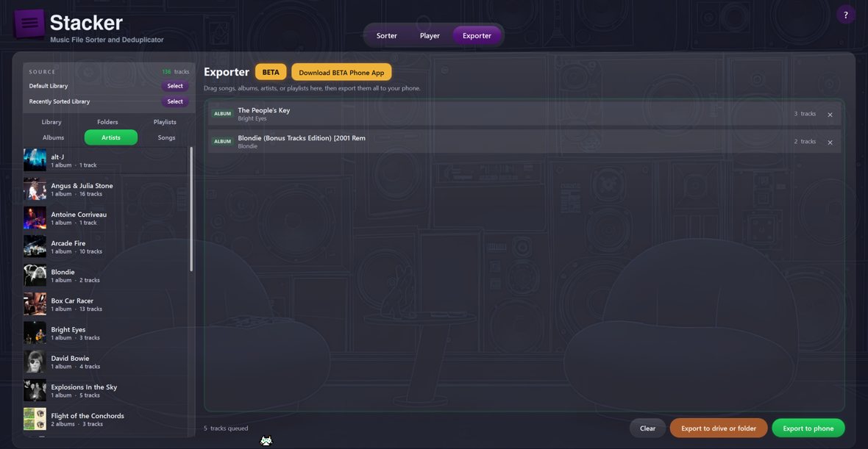This screenshot has width=868, height=449.
Task: Select the Recently Sorted Library source
Action: coord(175,101)
